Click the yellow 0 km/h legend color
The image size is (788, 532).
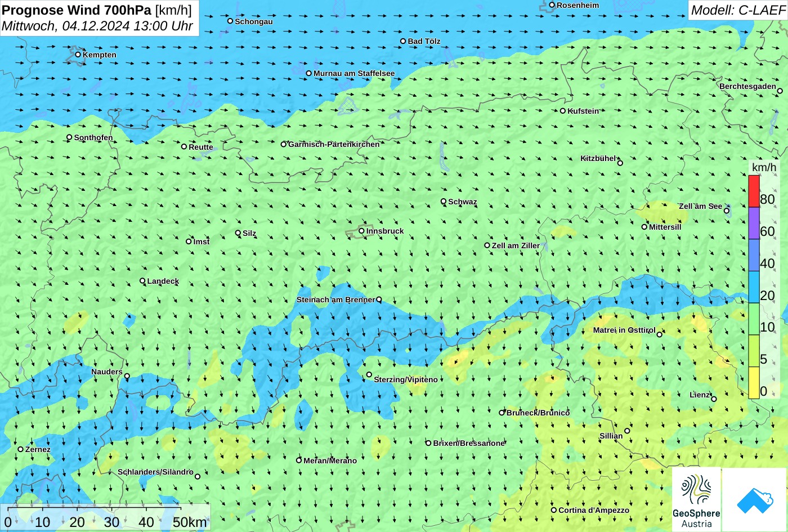coord(754,383)
